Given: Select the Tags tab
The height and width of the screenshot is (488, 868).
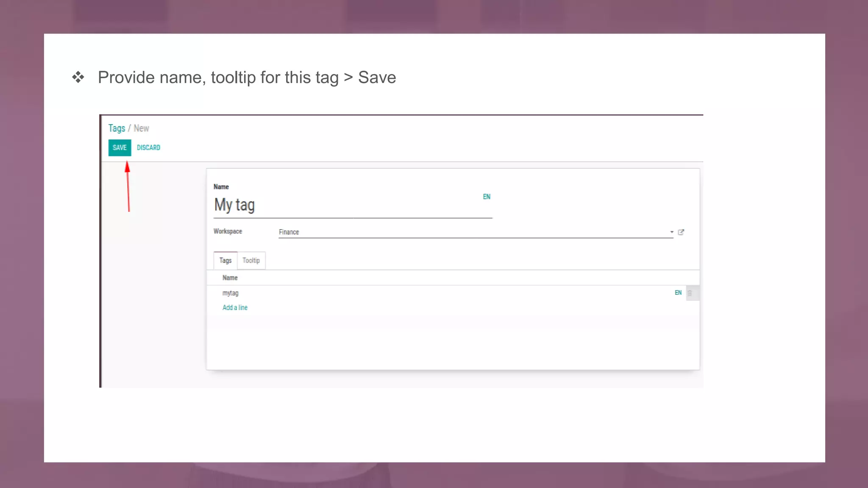Looking at the screenshot, I should coord(225,261).
